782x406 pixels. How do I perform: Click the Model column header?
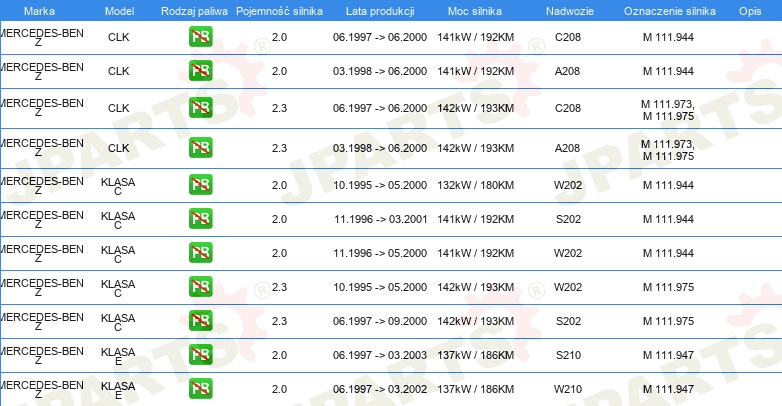(x=119, y=11)
